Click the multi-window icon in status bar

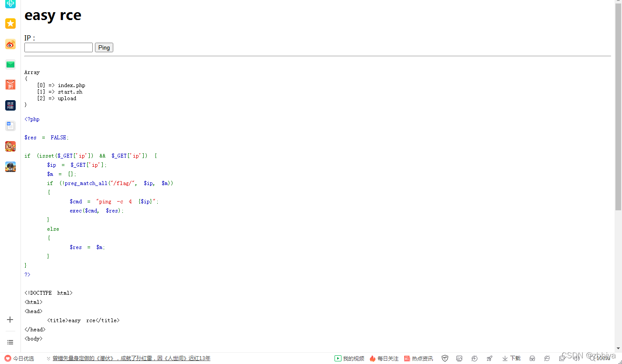pos(562,358)
